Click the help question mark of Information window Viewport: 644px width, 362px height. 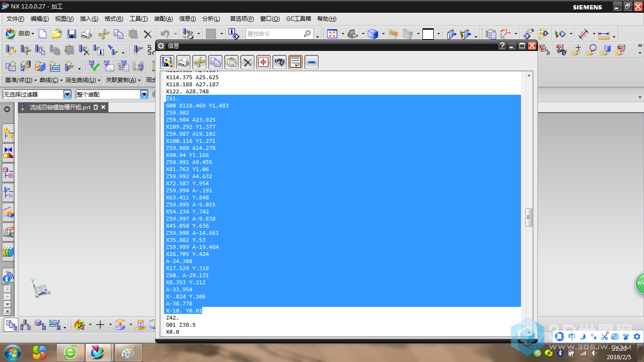503,46
